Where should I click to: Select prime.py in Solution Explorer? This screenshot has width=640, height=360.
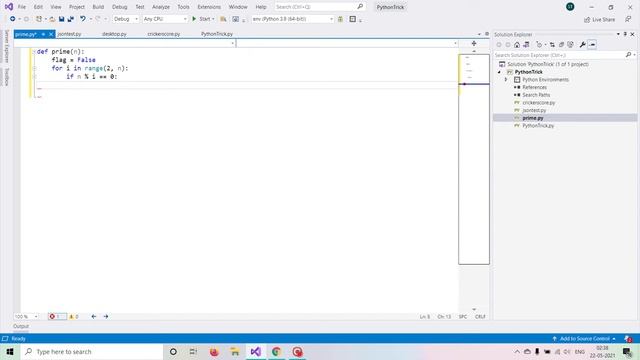pos(533,118)
